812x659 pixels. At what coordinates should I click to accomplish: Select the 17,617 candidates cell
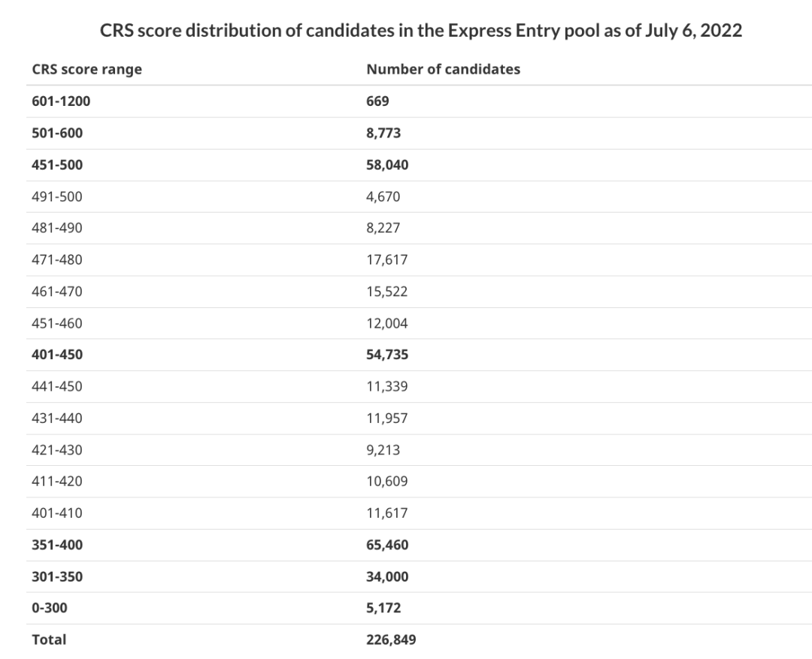pos(387,259)
